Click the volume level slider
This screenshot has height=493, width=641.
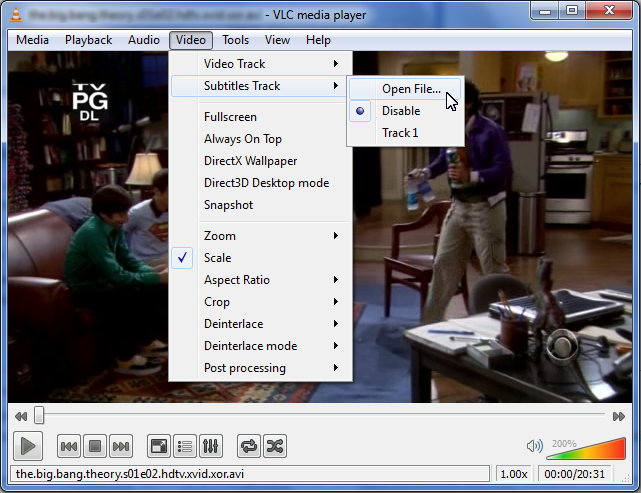[x=585, y=448]
